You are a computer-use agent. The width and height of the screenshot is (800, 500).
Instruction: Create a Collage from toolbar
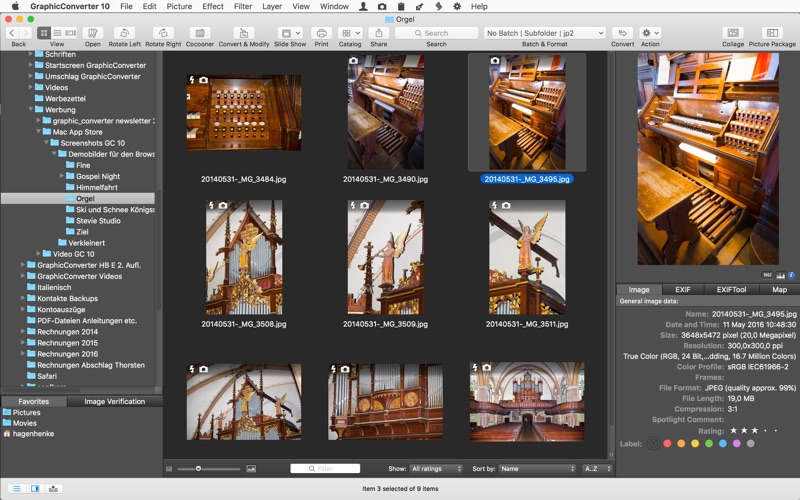click(x=733, y=33)
